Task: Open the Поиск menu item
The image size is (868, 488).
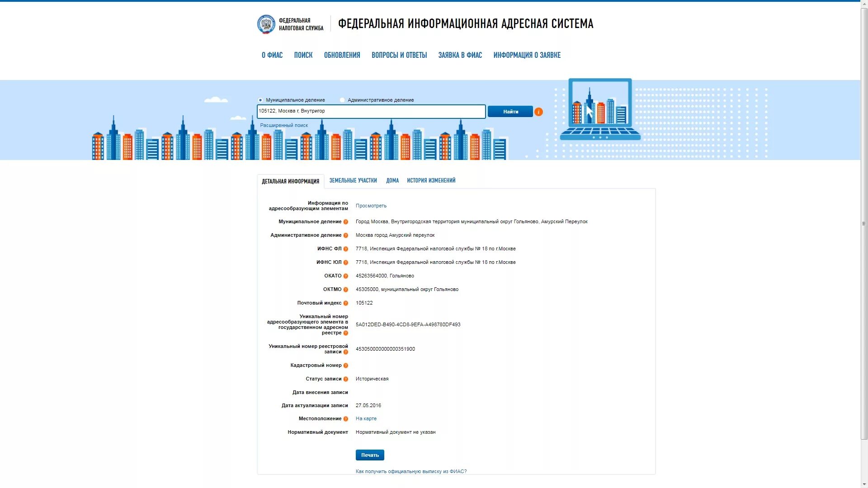Action: pos(303,55)
